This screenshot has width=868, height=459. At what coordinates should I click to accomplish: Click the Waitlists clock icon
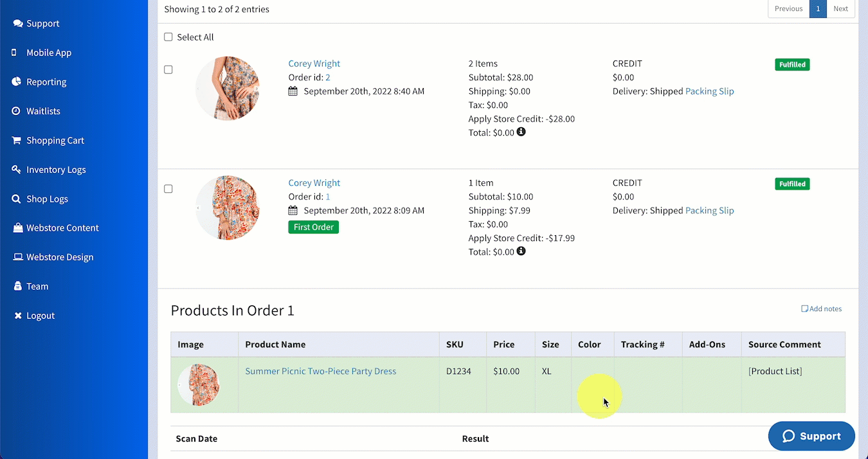click(x=16, y=111)
